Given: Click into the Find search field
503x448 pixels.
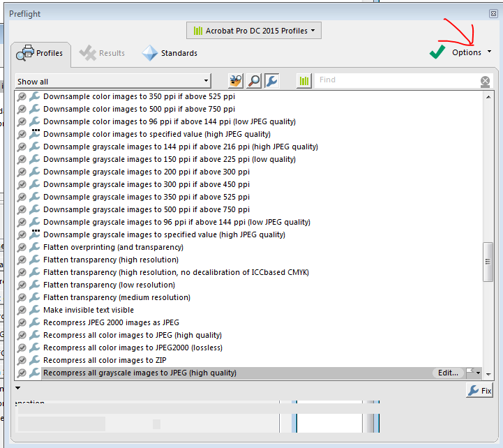Looking at the screenshot, I should pyautogui.click(x=397, y=80).
